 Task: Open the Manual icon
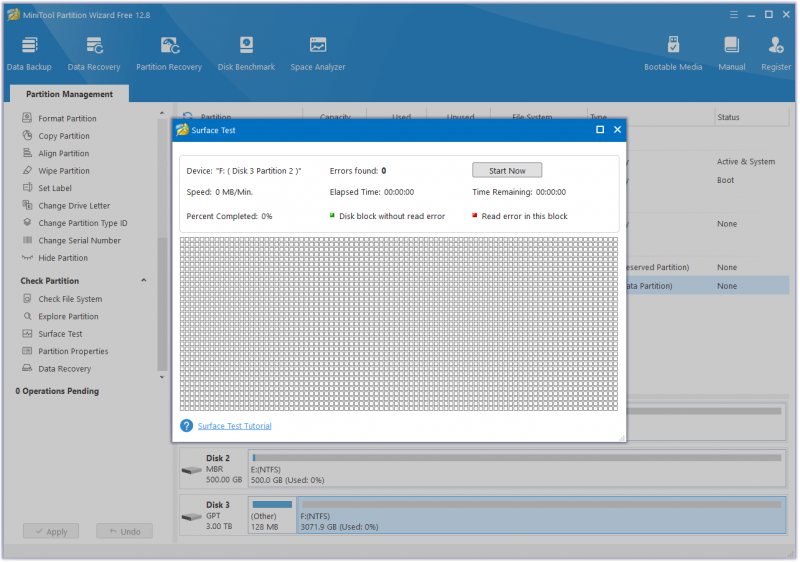click(732, 53)
